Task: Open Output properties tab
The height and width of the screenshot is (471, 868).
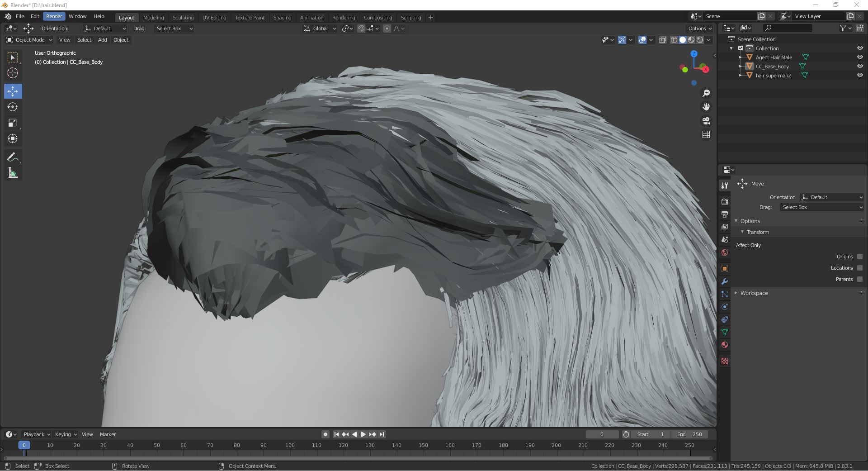Action: pos(725,214)
